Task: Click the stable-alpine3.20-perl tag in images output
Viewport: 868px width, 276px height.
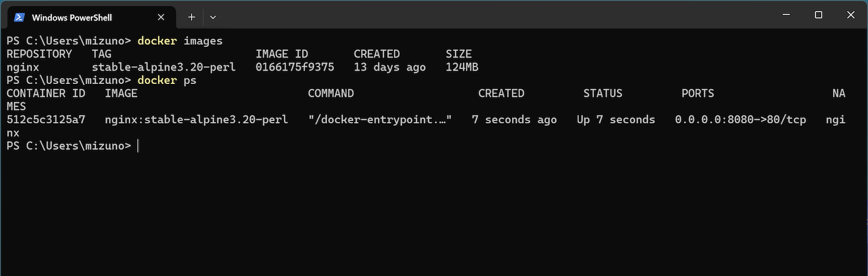Action: pyautogui.click(x=164, y=67)
